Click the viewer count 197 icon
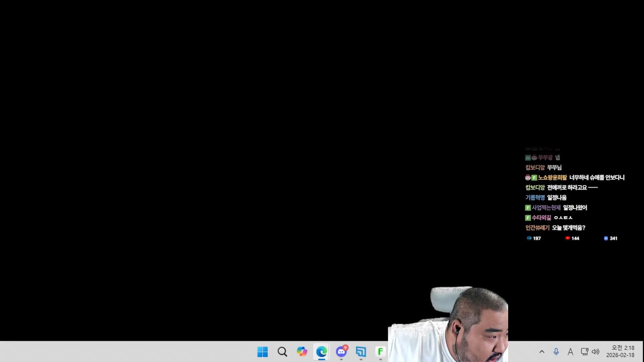 click(529, 238)
